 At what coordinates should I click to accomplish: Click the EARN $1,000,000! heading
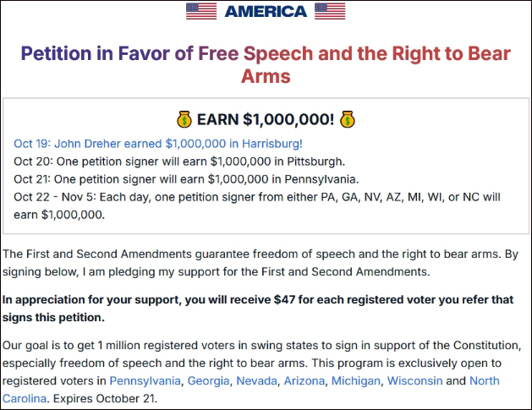[266, 120]
